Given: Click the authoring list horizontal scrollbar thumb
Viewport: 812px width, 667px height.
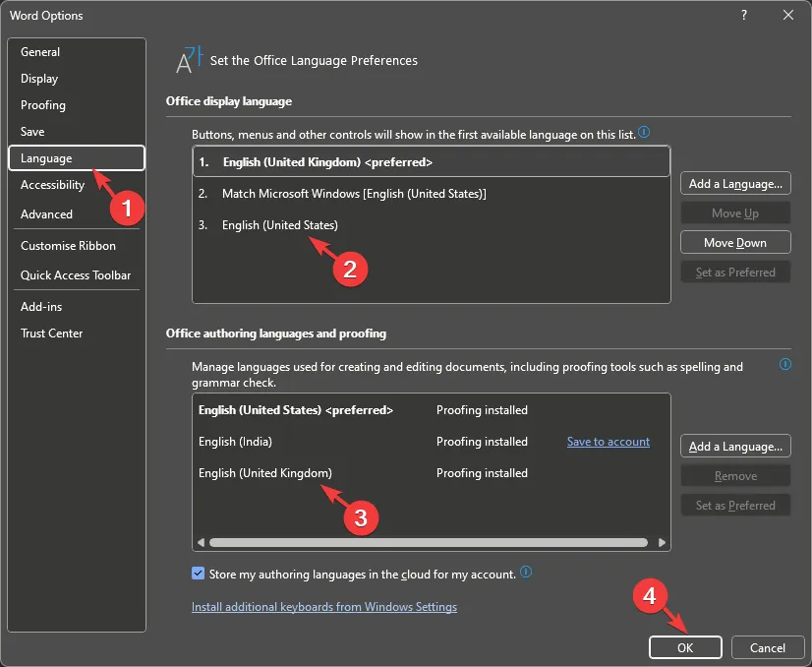Looking at the screenshot, I should tap(429, 543).
